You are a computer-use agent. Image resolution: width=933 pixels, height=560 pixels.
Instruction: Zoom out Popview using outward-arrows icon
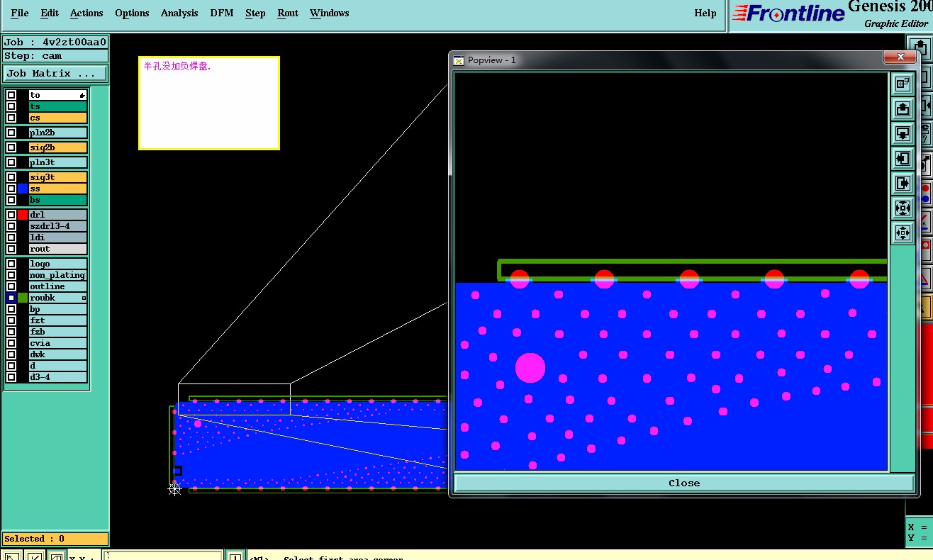(x=903, y=232)
